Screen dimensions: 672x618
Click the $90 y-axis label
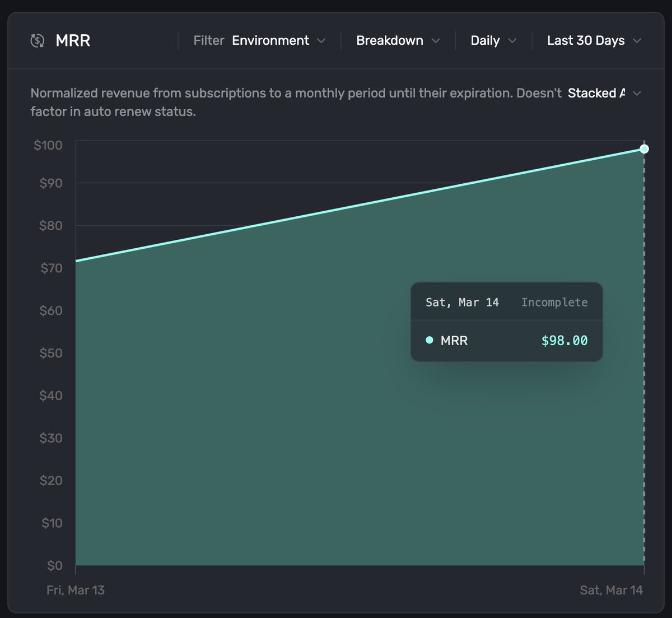[x=51, y=183]
